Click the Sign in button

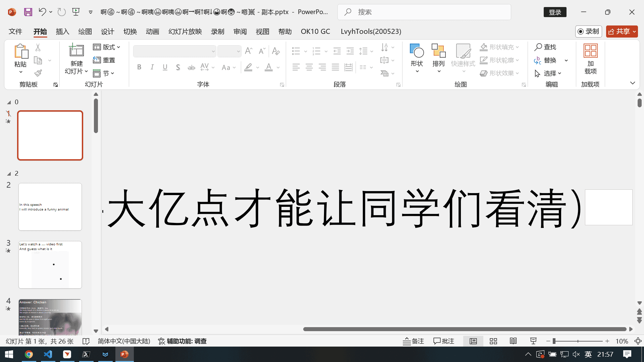tap(555, 12)
